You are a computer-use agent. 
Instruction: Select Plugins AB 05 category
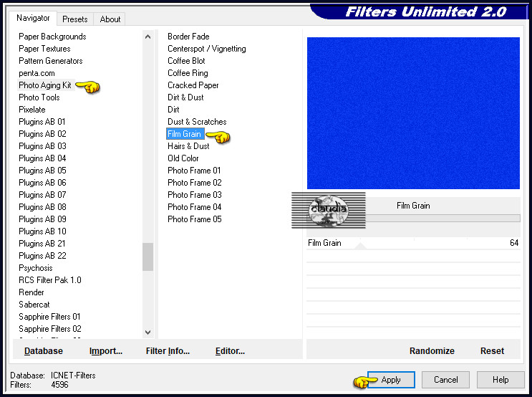point(42,171)
